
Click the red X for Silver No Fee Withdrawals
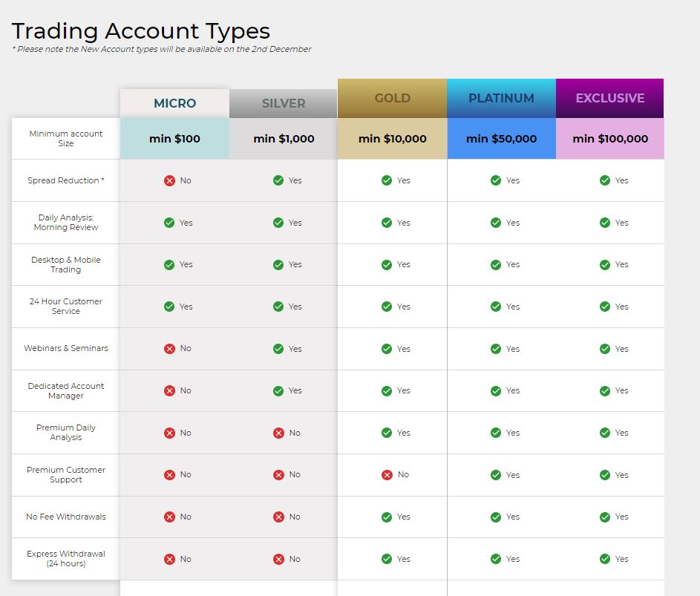click(278, 517)
